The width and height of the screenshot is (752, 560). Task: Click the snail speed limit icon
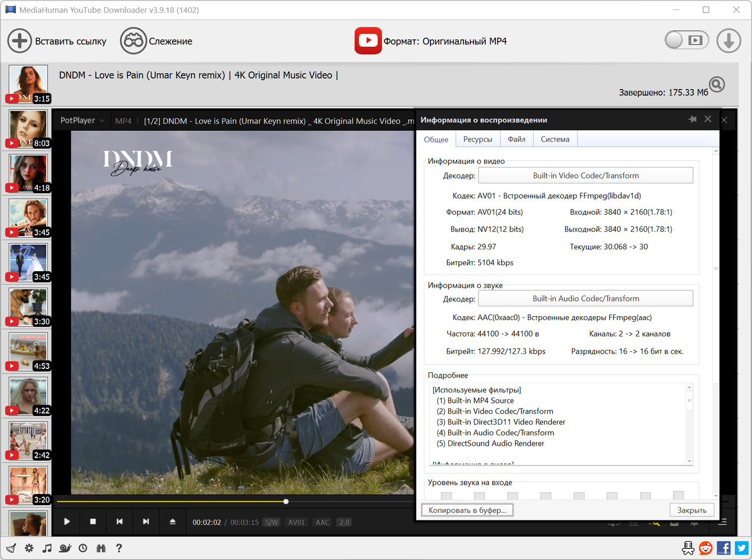65,548
